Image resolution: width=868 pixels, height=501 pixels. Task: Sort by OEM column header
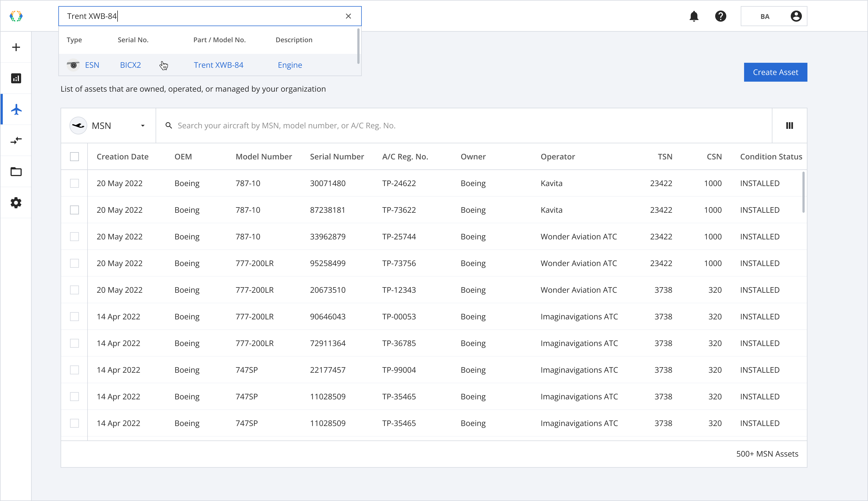click(183, 157)
